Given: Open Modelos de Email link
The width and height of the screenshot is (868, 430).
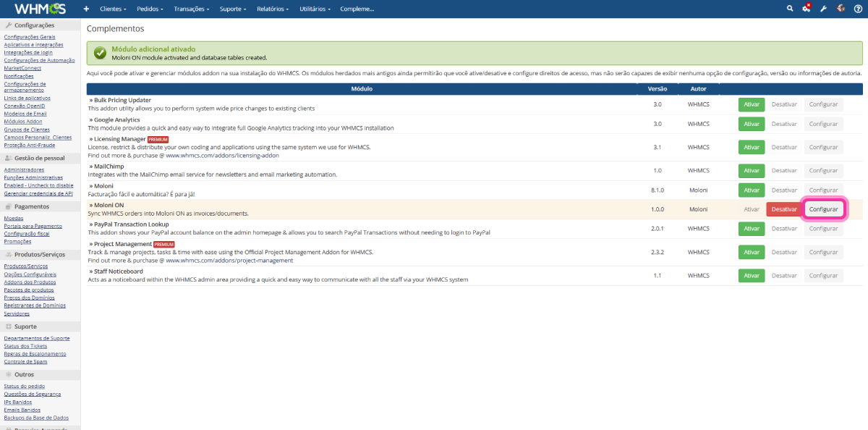Looking at the screenshot, I should coord(25,114).
